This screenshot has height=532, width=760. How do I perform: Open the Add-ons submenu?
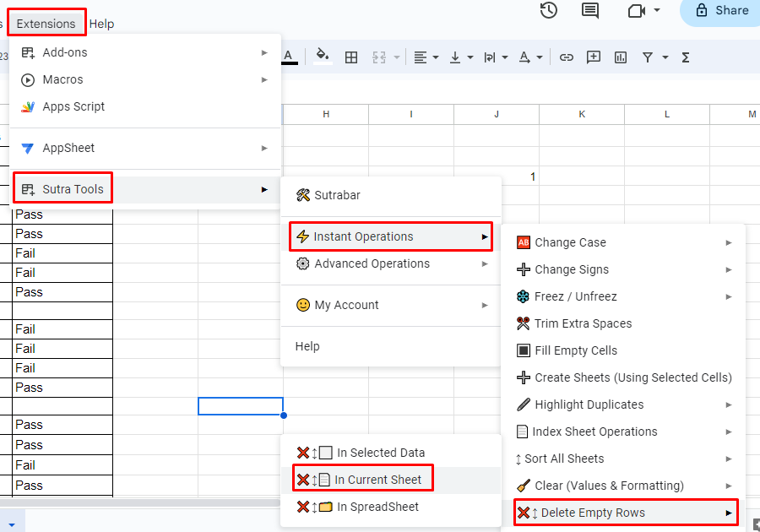(145, 52)
